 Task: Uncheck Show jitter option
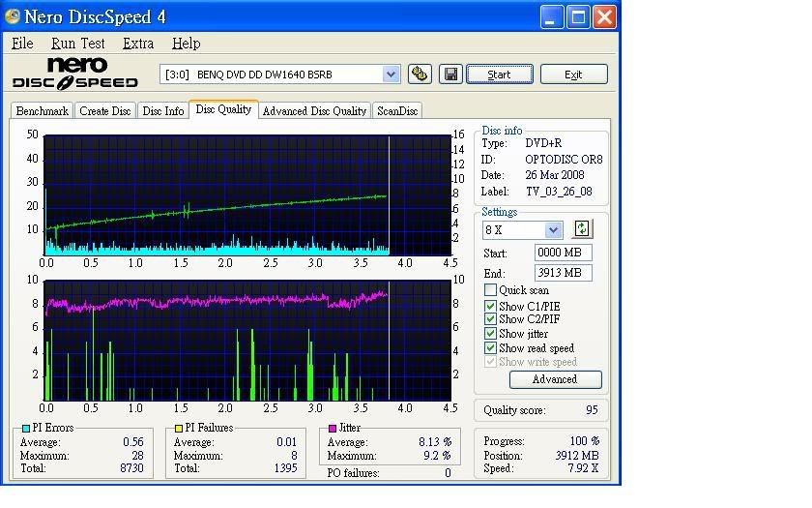pyautogui.click(x=490, y=333)
